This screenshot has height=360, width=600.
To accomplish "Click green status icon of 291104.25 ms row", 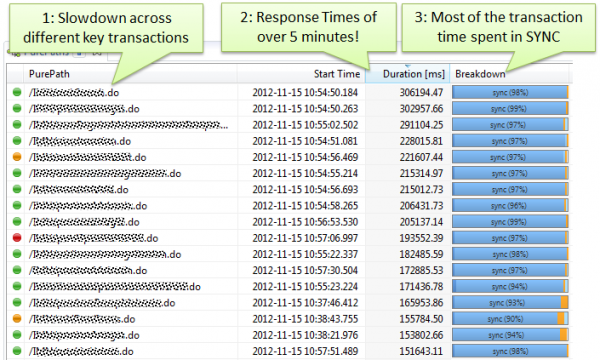I will pyautogui.click(x=17, y=124).
